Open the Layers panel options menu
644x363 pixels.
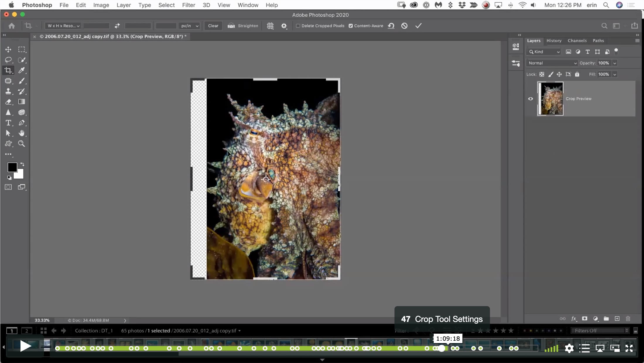tap(637, 41)
